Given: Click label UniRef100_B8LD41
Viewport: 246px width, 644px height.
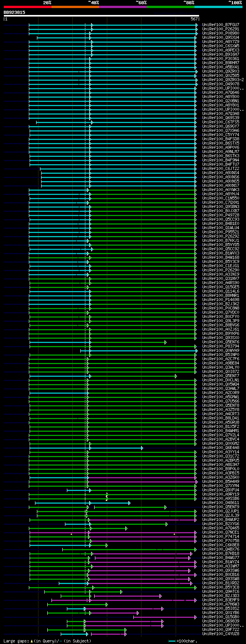Looking at the screenshot, I should tap(221, 418).
